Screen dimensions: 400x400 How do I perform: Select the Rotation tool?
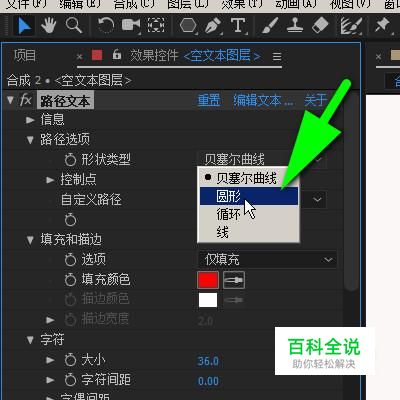point(106,25)
